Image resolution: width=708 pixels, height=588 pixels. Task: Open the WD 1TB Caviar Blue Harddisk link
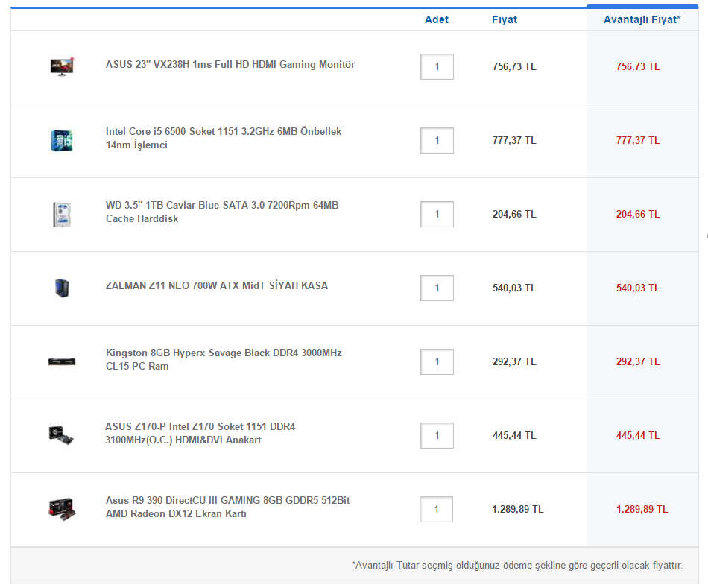(221, 212)
